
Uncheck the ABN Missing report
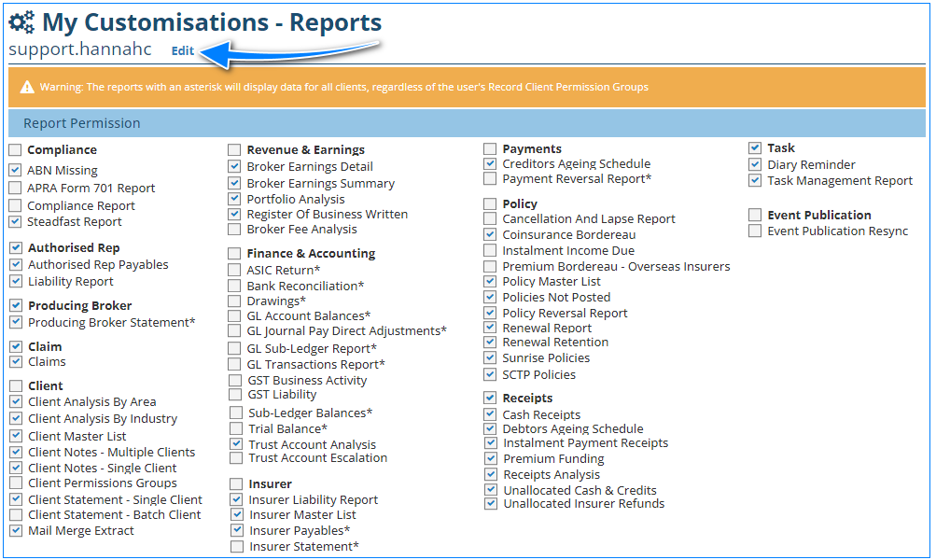click(x=15, y=171)
